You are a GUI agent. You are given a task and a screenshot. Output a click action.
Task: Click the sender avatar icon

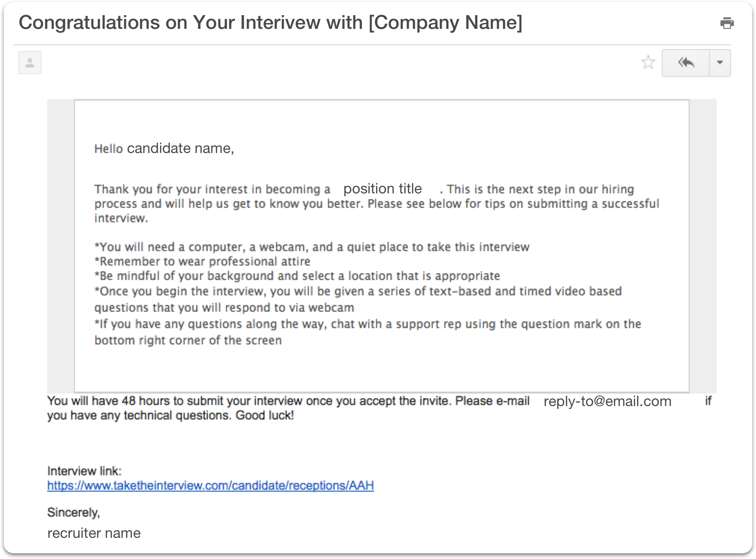(x=29, y=62)
